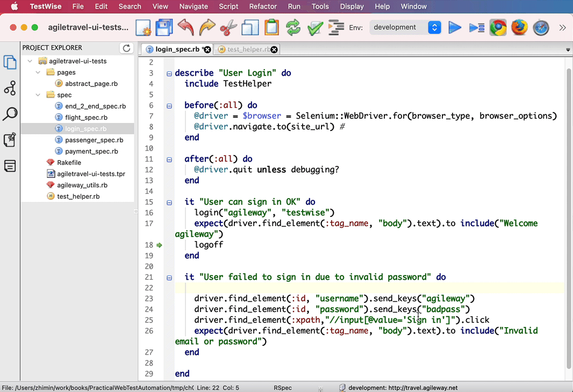Viewport: 573px width, 392px height.
Task: Click the Run (blue play) button
Action: [455, 27]
